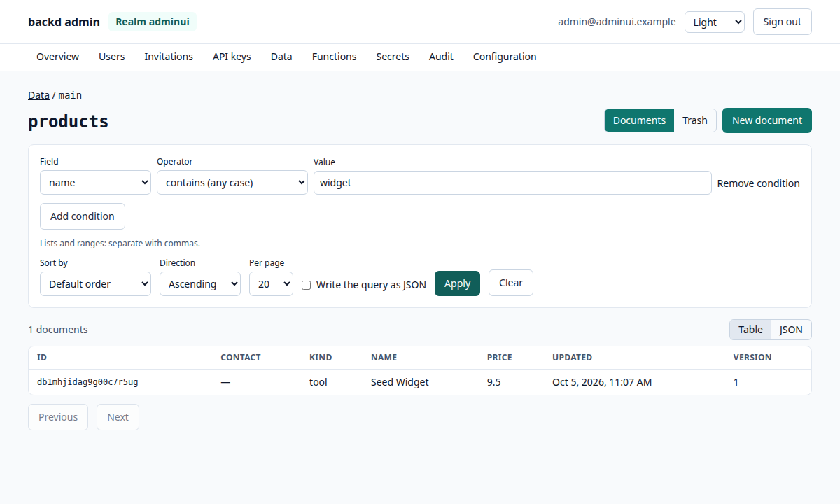Open the Operator dropdown 'contains (any case)'
The image size is (840, 504).
(x=232, y=183)
